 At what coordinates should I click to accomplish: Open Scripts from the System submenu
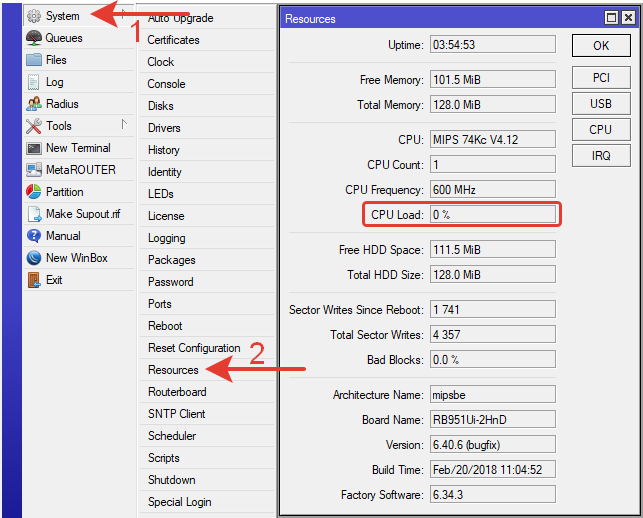coord(207,458)
